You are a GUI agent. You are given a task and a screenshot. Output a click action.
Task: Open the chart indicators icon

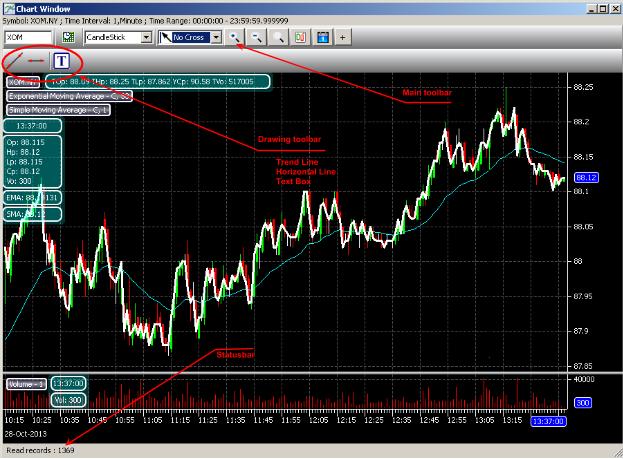coord(300,37)
